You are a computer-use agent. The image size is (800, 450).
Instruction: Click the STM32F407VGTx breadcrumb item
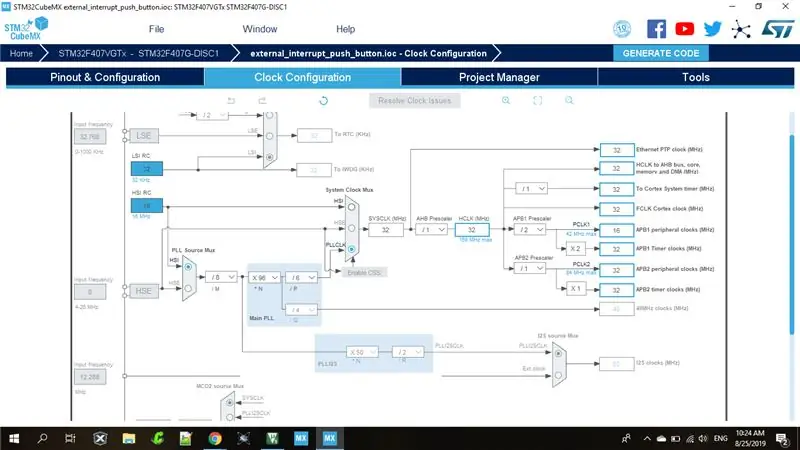pos(138,53)
